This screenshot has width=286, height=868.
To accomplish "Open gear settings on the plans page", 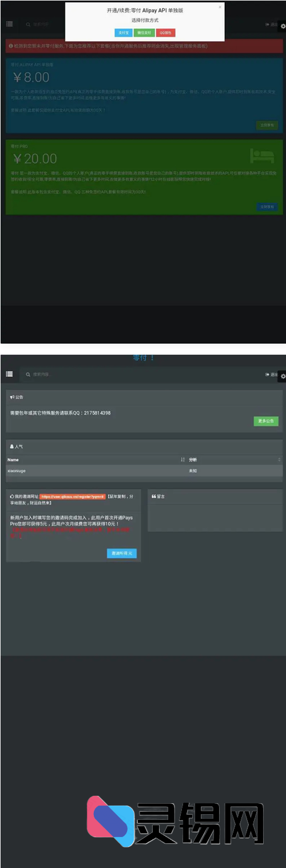I will click(x=282, y=26).
